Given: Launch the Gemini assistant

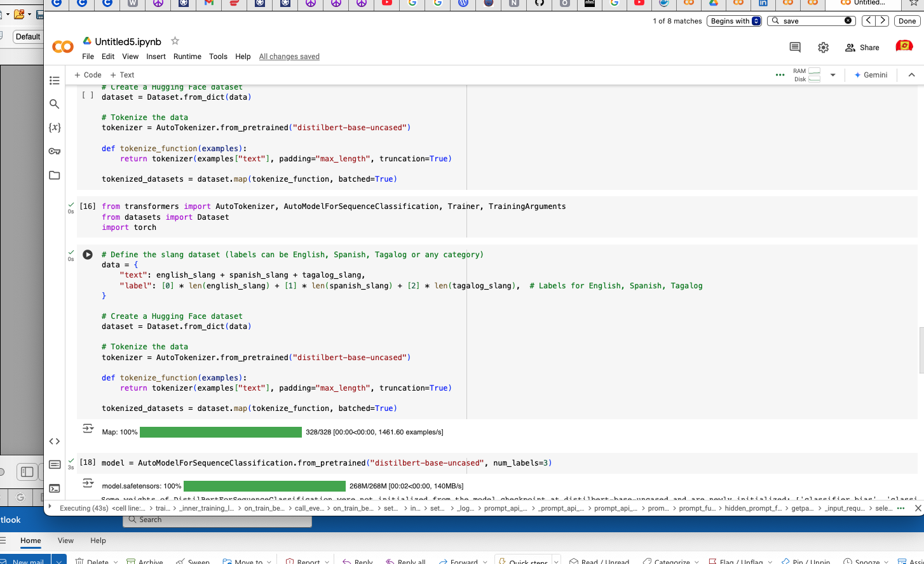Looking at the screenshot, I should [x=871, y=74].
